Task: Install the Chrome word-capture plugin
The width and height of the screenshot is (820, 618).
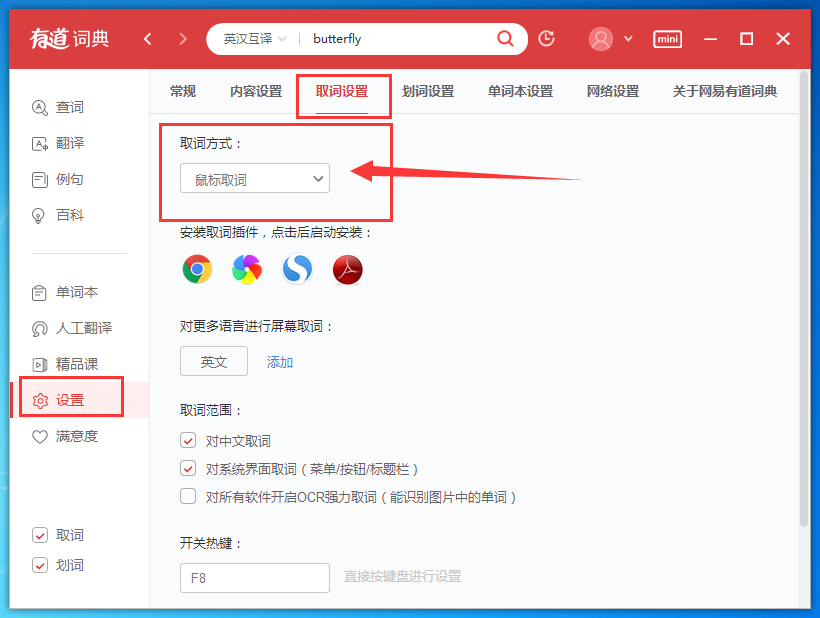Action: (x=197, y=268)
